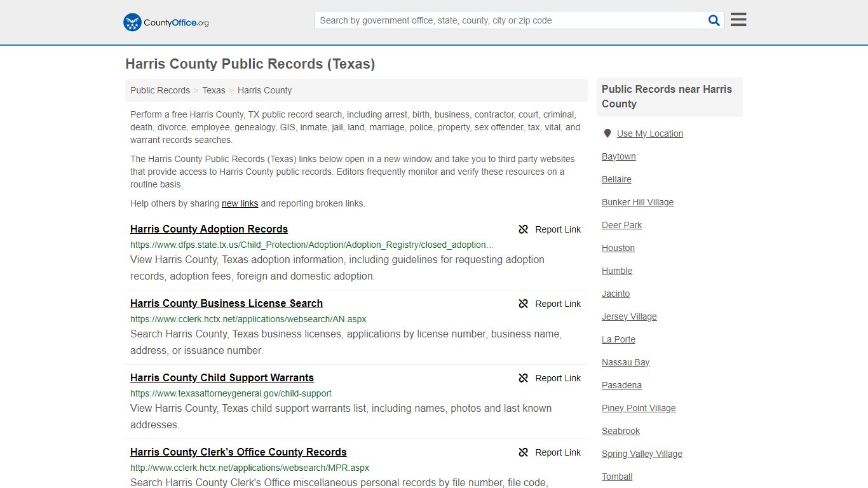This screenshot has height=488, width=868.
Task: Follow the new links hyperlink
Action: click(x=240, y=203)
